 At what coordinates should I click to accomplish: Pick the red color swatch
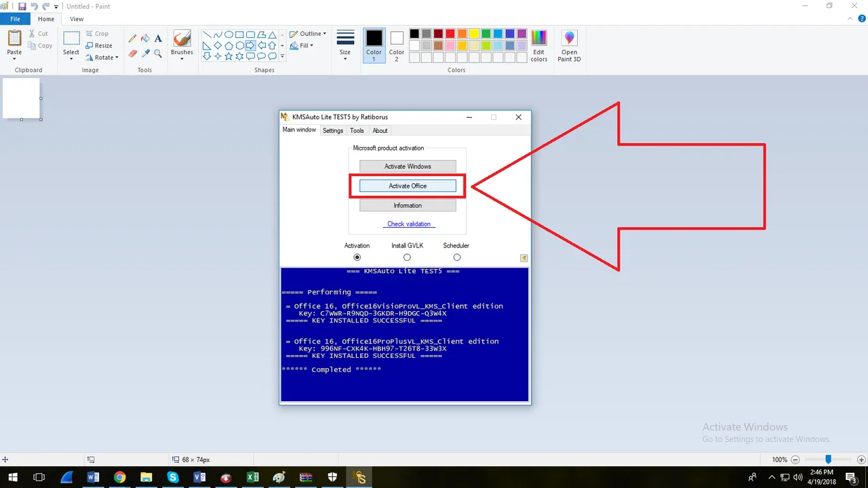[x=450, y=34]
